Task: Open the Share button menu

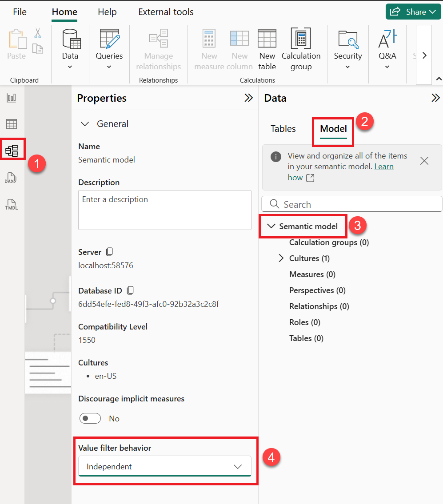Action: point(413,12)
